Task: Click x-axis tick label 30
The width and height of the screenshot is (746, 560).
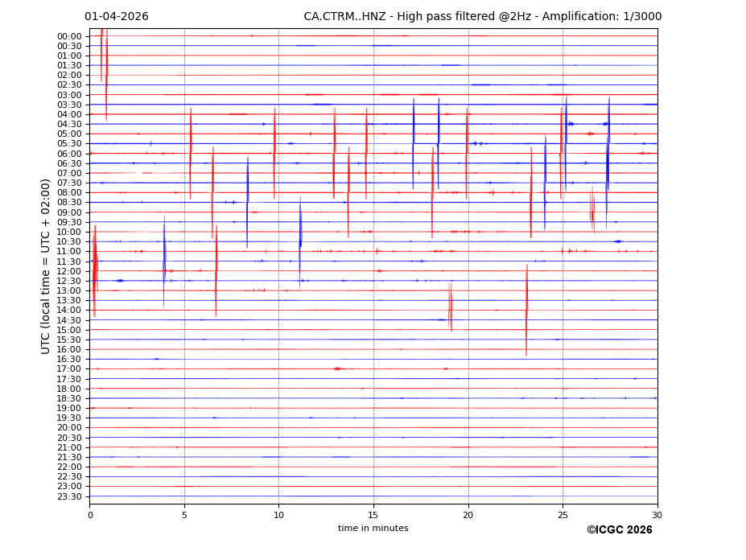Action: pyautogui.click(x=657, y=515)
